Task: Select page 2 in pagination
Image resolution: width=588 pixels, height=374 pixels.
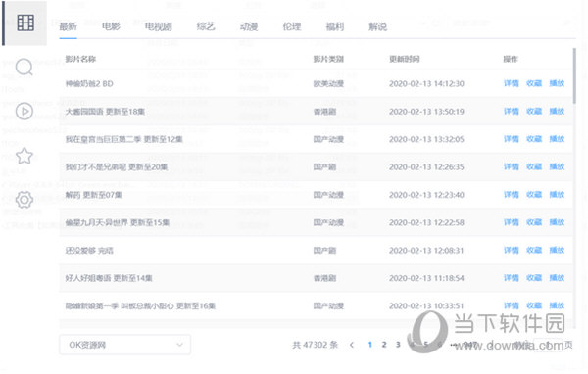Action: pos(384,345)
